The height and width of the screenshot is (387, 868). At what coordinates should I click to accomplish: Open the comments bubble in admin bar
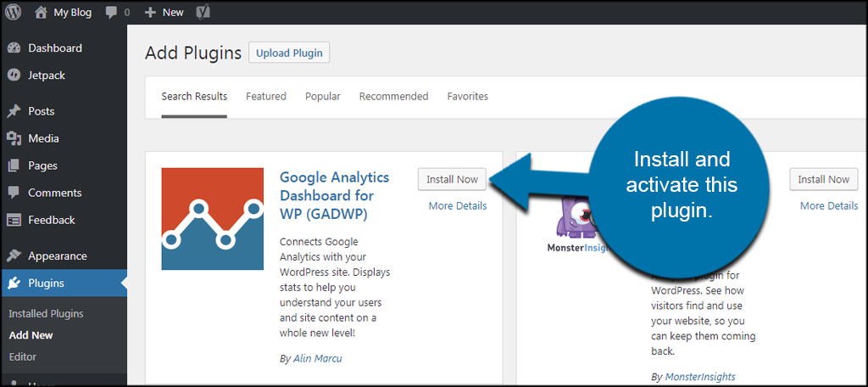pos(111,13)
